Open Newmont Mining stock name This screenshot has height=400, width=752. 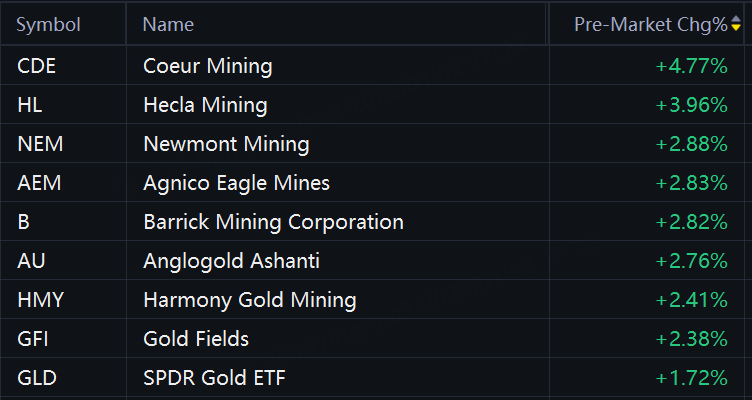(226, 144)
